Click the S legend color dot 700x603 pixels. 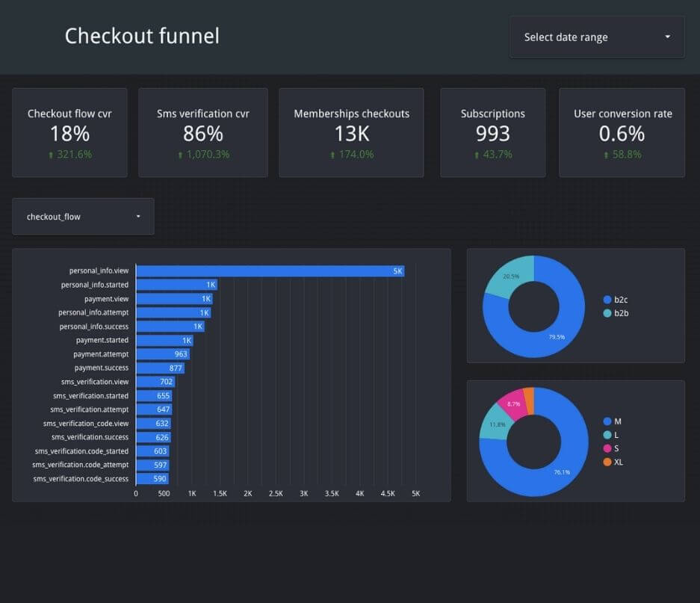point(607,448)
